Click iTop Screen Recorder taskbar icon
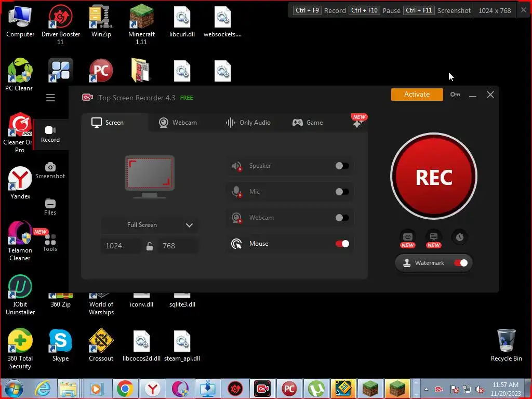This screenshot has height=399, width=532. [x=262, y=389]
